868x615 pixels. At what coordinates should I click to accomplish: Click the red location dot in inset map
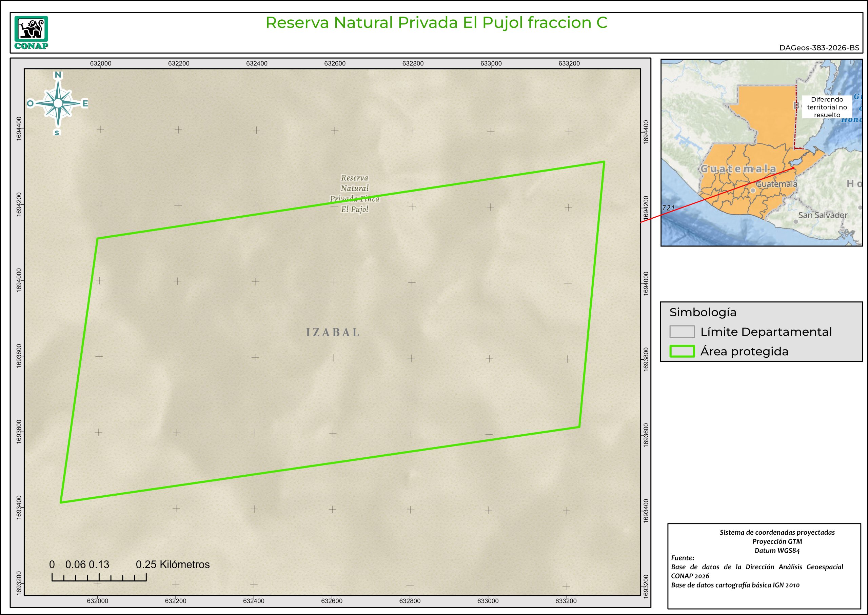point(793,168)
